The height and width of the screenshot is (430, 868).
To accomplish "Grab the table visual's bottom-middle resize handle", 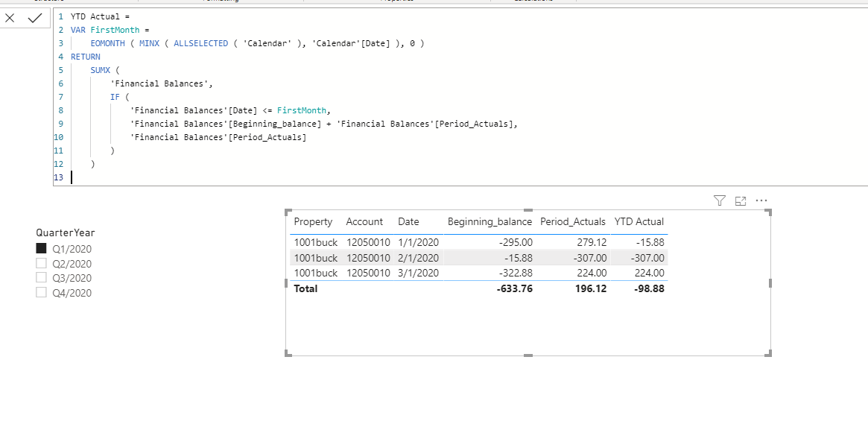I will (x=528, y=355).
